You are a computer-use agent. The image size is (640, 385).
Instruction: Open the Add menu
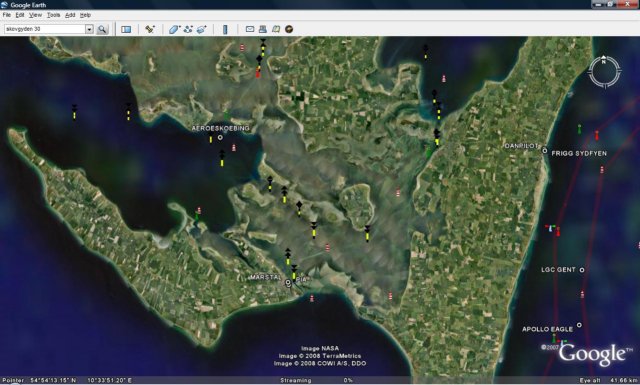(x=70, y=15)
